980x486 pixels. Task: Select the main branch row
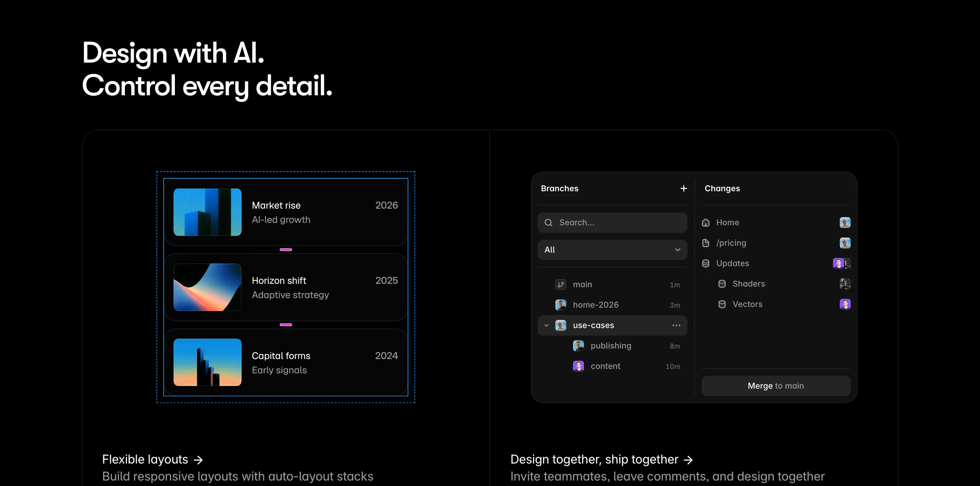[x=612, y=284]
